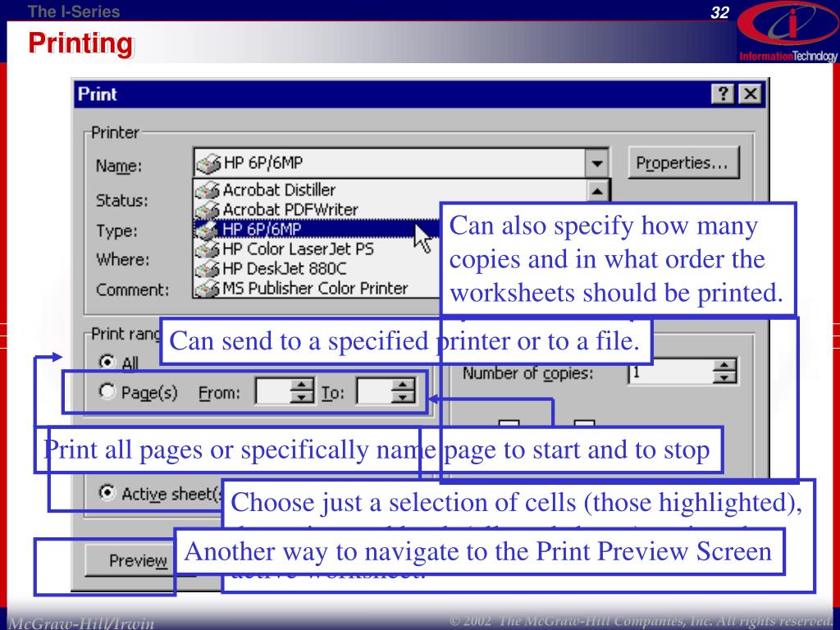
Task: Increase the Number of copies spinner
Action: 725,365
